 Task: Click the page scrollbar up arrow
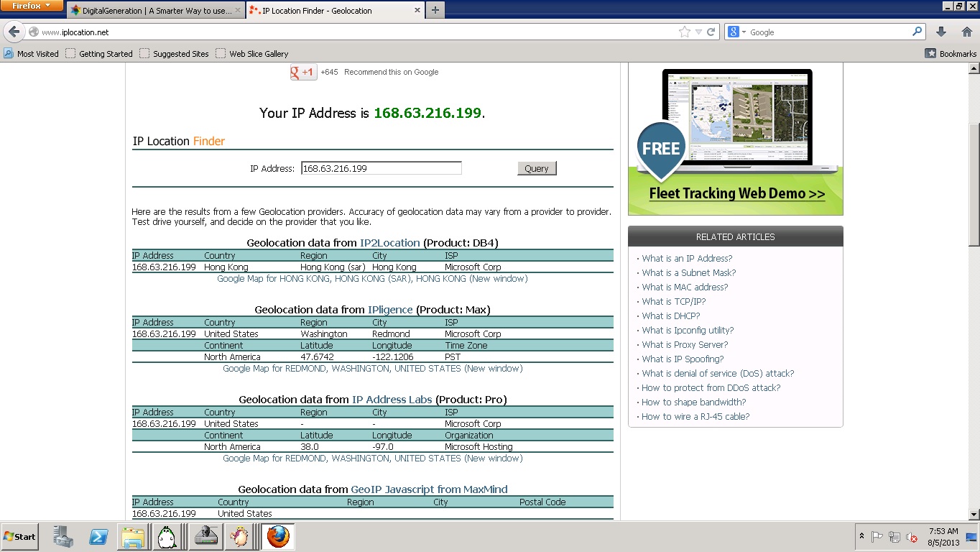click(974, 69)
